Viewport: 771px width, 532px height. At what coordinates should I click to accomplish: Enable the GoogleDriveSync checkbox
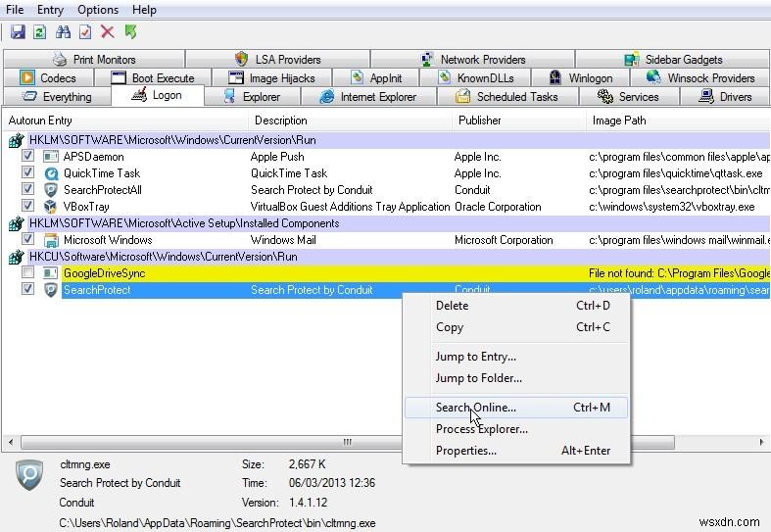pyautogui.click(x=27, y=272)
